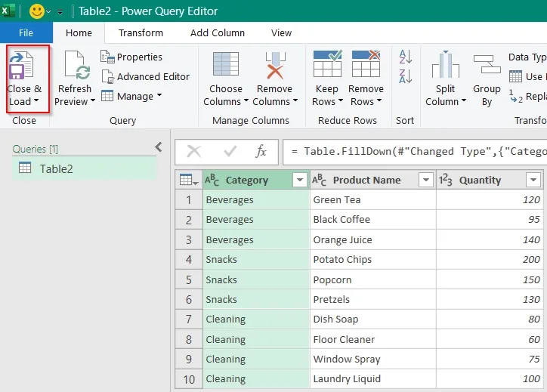The image size is (547, 392).
Task: Select the Pretzels cell
Action: (373, 299)
